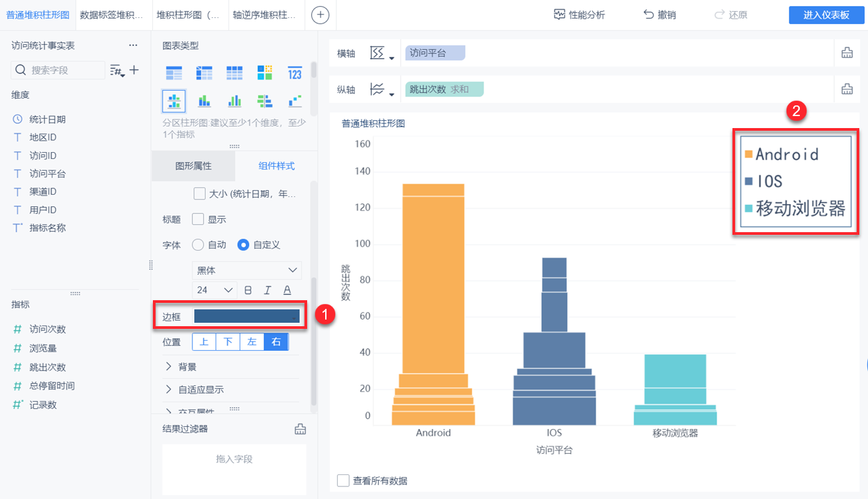Screen dimensions: 868x499
Task: Click the text type icon beside 地区ID
Action: [17, 137]
